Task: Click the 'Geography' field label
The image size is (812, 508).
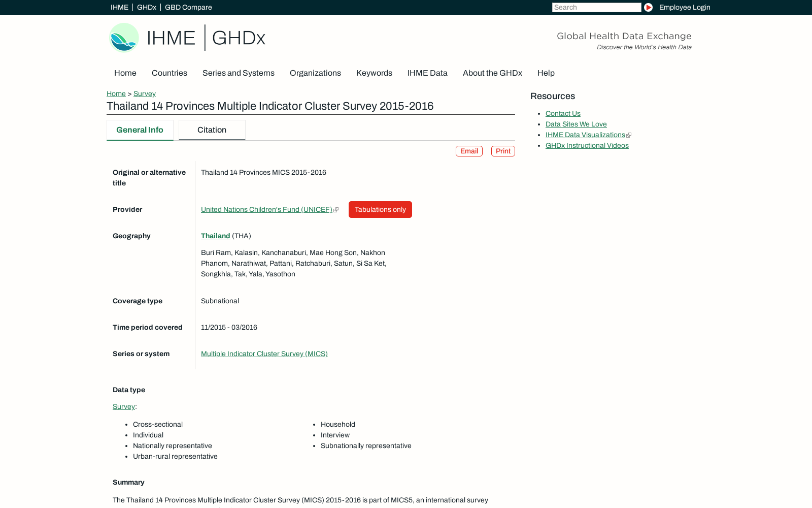Action: click(131, 236)
